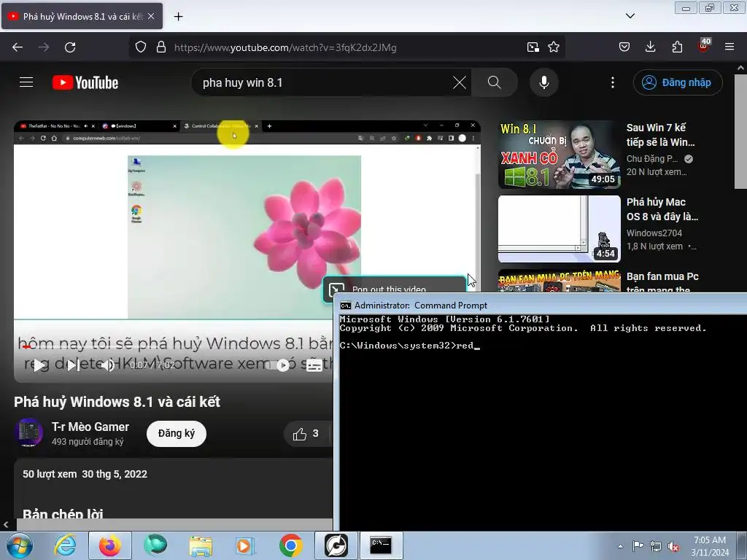This screenshot has width=747, height=560.
Task: Open the Win 8.1 Xanh Cỏ video thumbnail
Action: [560, 155]
